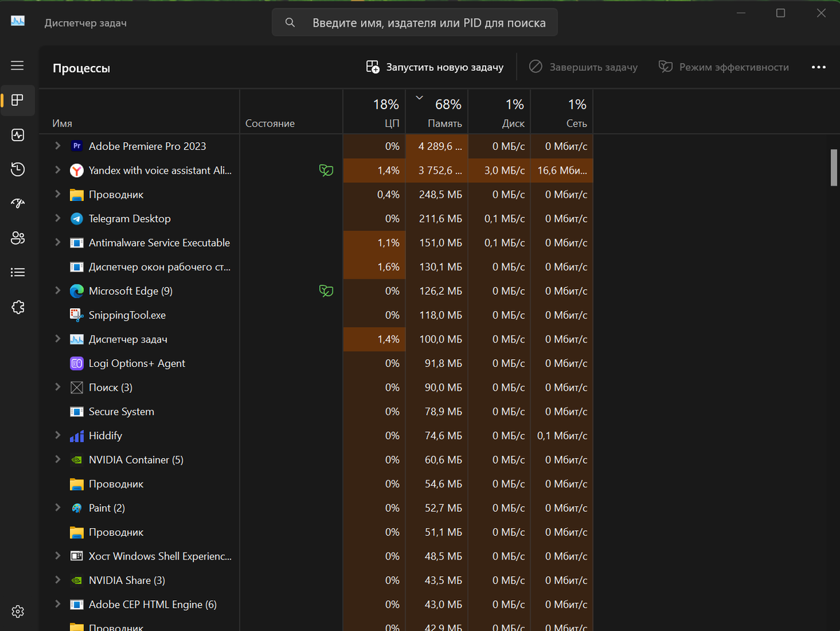
Task: Click efficiency mode leaf on Yandex row
Action: [325, 170]
